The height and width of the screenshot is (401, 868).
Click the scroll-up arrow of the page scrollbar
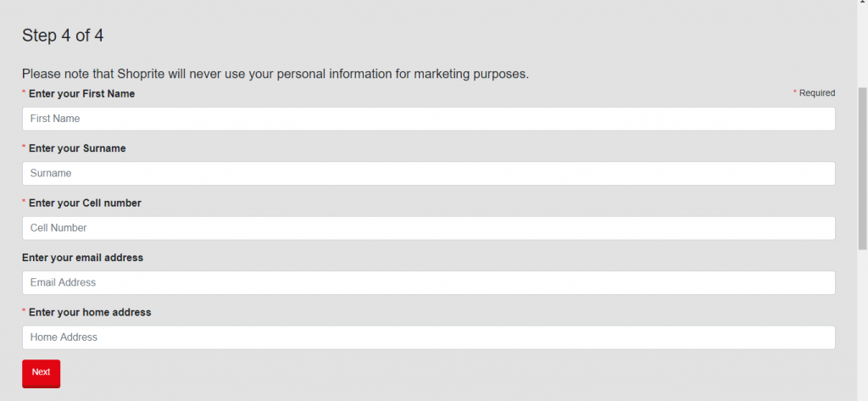pos(862,5)
